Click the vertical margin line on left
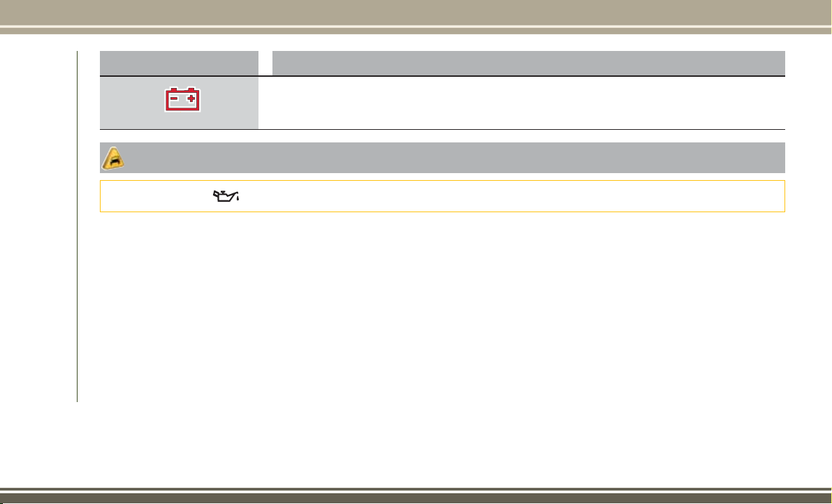 click(x=78, y=226)
